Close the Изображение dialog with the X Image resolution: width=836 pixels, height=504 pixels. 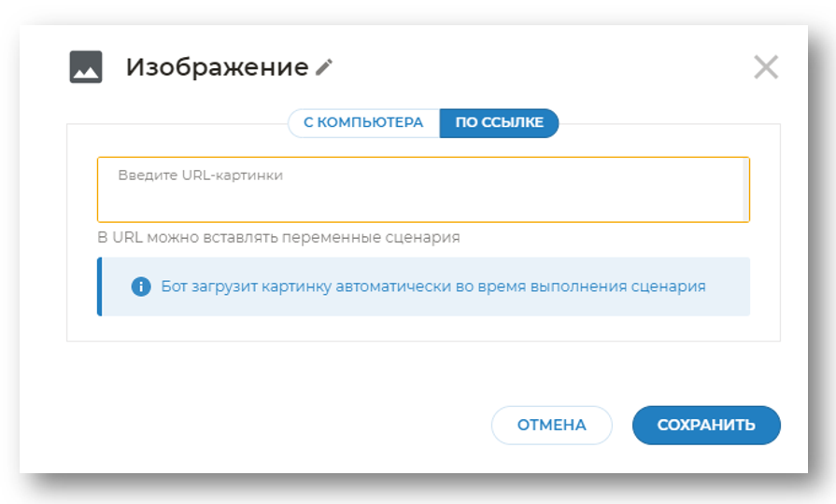click(x=766, y=67)
